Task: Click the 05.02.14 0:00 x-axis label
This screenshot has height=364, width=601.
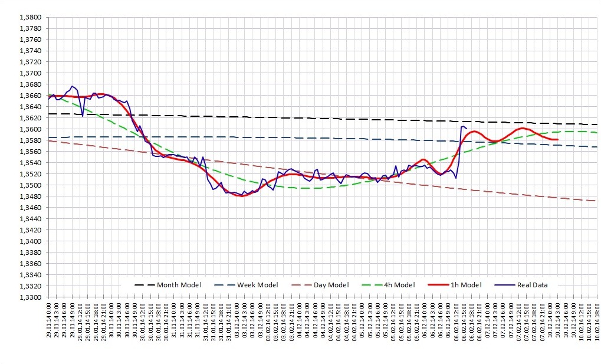Action: 362,320
